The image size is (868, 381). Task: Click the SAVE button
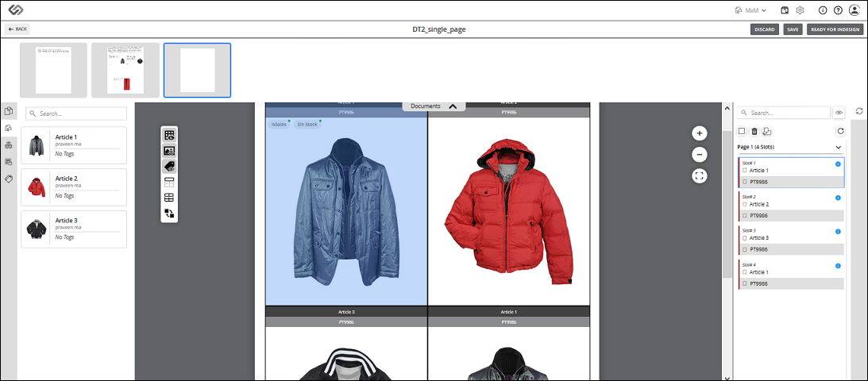[x=793, y=29]
